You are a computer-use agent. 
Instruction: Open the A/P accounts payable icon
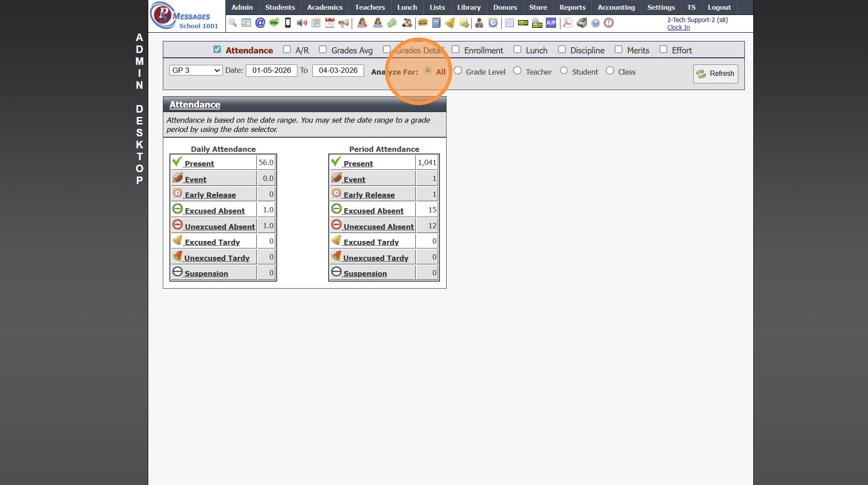click(x=551, y=23)
